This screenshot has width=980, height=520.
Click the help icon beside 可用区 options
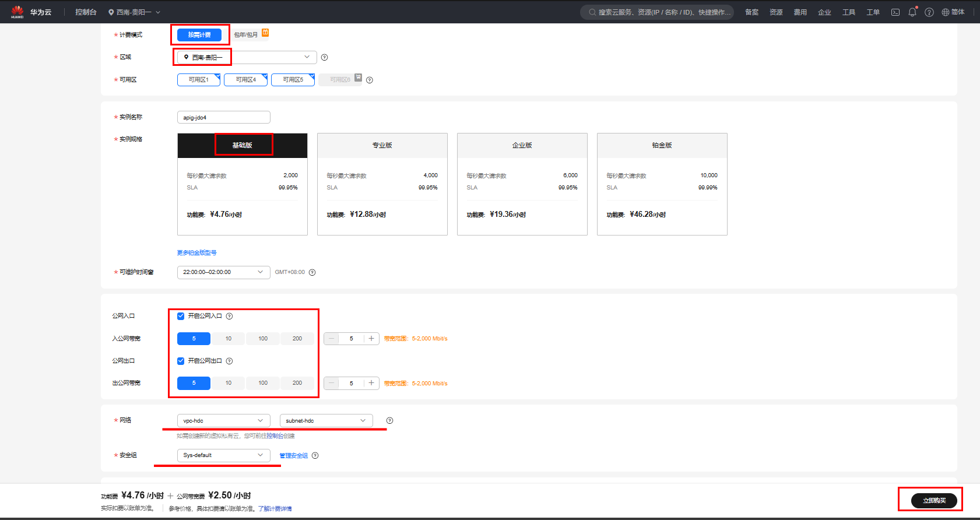(370, 80)
